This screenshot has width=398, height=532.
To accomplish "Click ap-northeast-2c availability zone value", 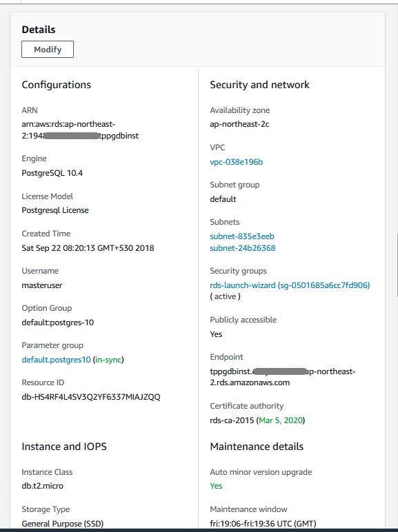I will [239, 124].
